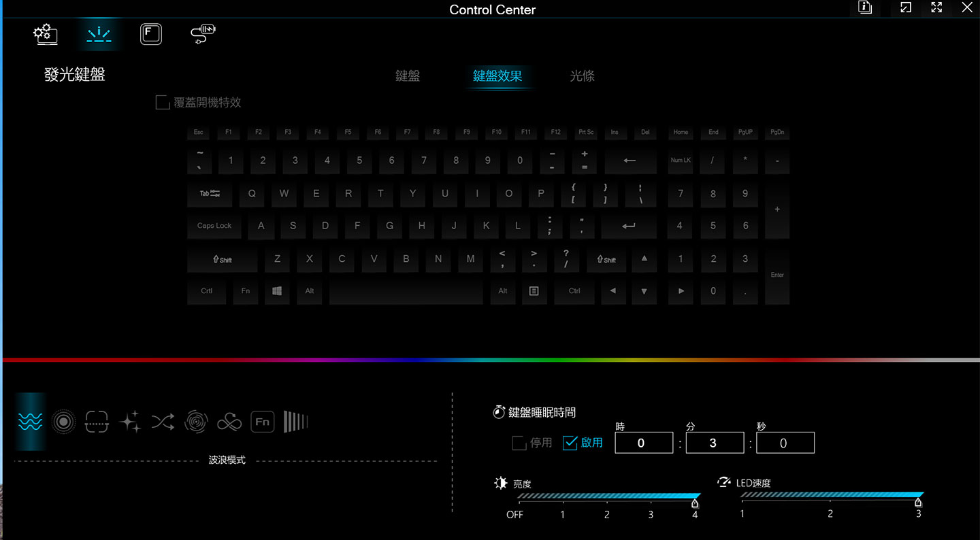The height and width of the screenshot is (540, 980).
Task: Select the wave lighting mode icon
Action: coord(31,422)
